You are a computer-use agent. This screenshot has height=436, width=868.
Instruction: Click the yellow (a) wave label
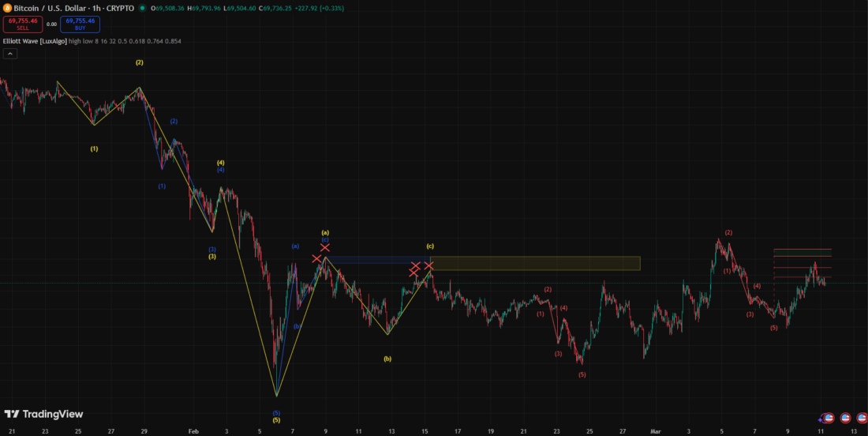pyautogui.click(x=325, y=233)
